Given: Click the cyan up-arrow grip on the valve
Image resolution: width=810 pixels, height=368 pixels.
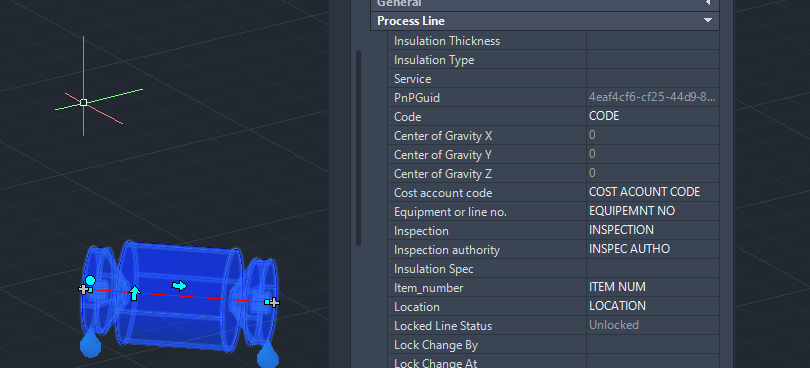Looking at the screenshot, I should pyautogui.click(x=134, y=293).
